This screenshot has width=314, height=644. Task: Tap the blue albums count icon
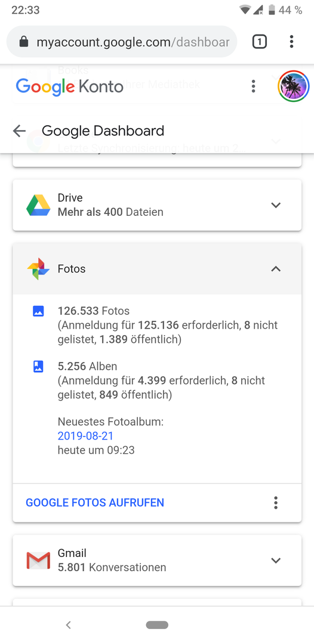tap(38, 366)
